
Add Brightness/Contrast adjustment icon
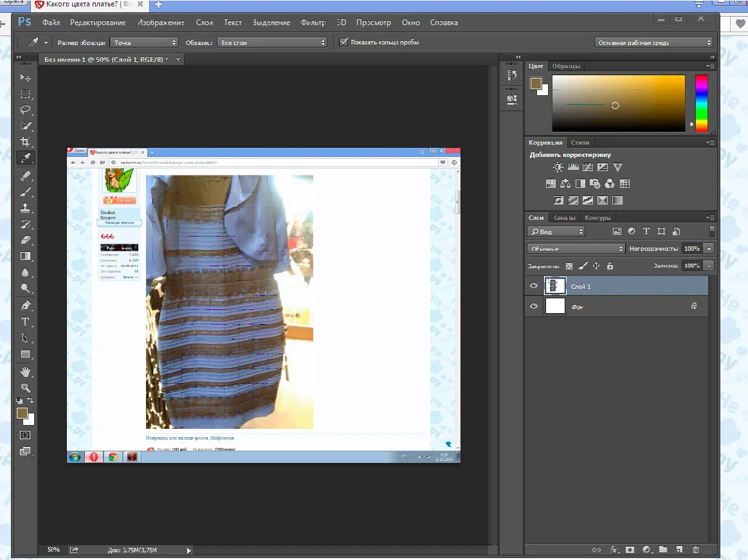(558, 167)
